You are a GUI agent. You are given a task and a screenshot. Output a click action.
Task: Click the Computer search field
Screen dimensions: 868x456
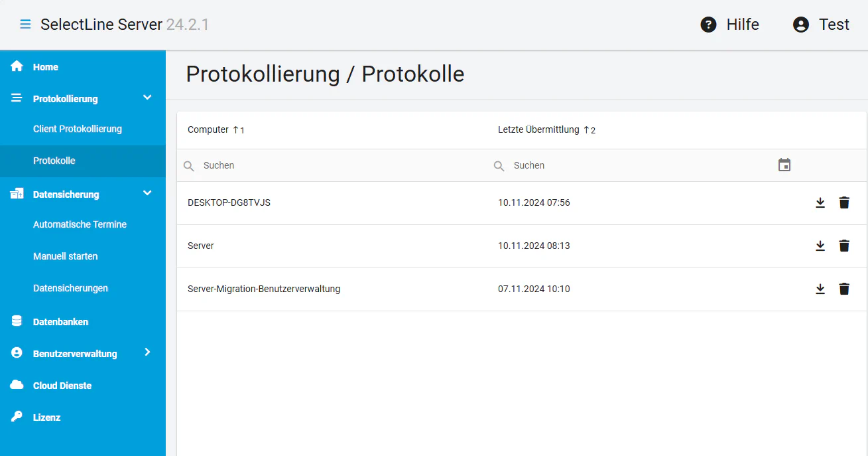tap(265, 165)
